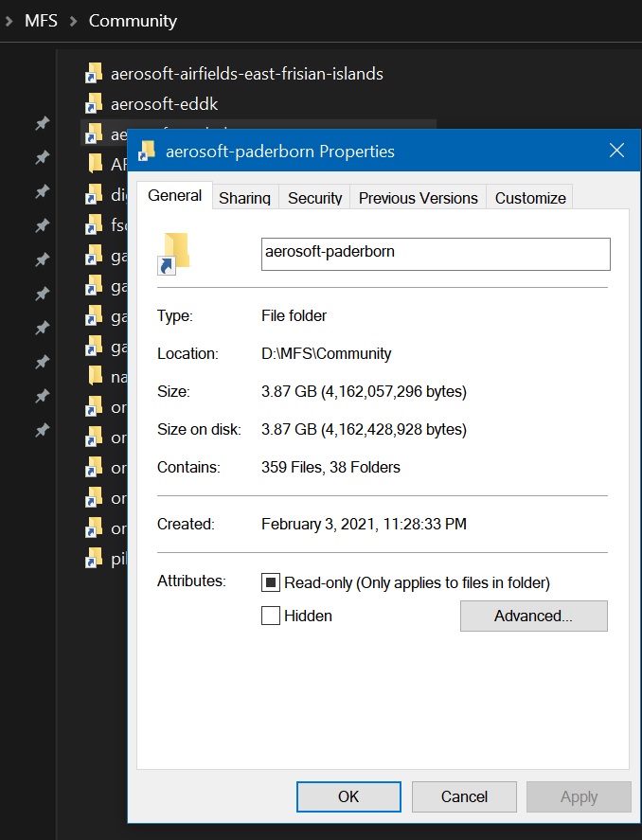
Task: Select the folder starting with 'fs'
Action: click(105, 225)
